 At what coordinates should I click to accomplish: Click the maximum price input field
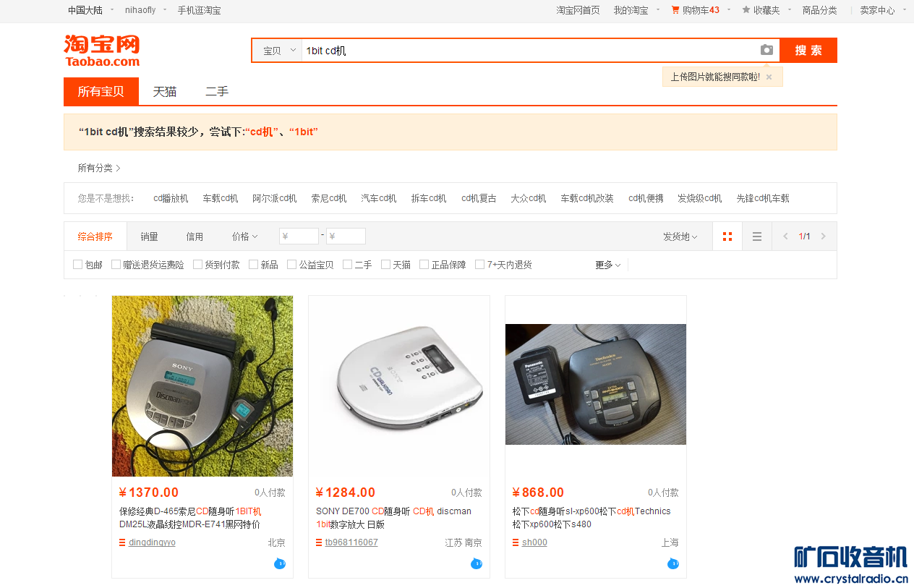pos(346,237)
